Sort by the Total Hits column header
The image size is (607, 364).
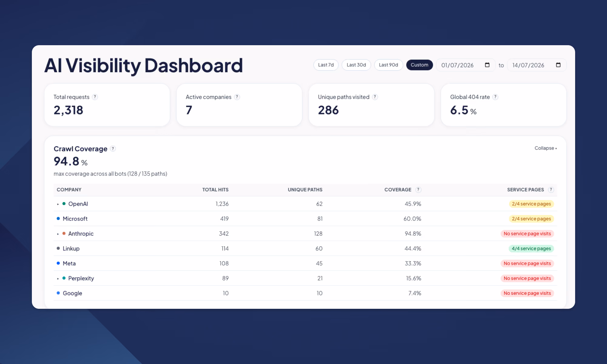click(215, 190)
